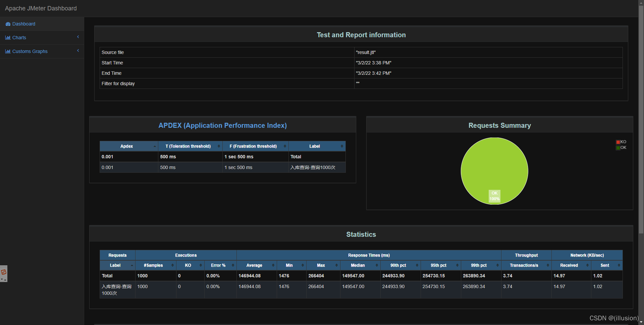This screenshot has height=325, width=644.
Task: Expand the Customs Graphs submenu chevron
Action: (x=78, y=51)
